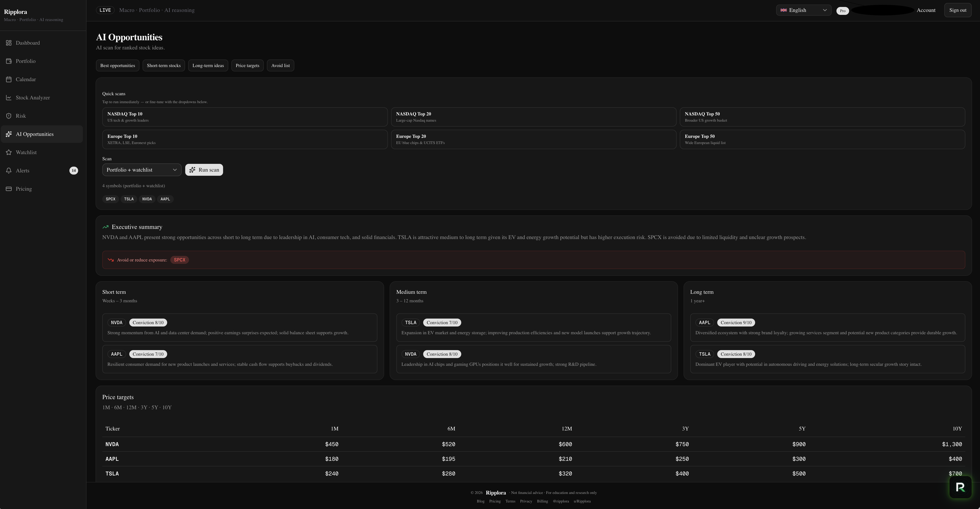Switch to Short-term stocks tab
Viewport: 980px width, 509px height.
point(164,65)
